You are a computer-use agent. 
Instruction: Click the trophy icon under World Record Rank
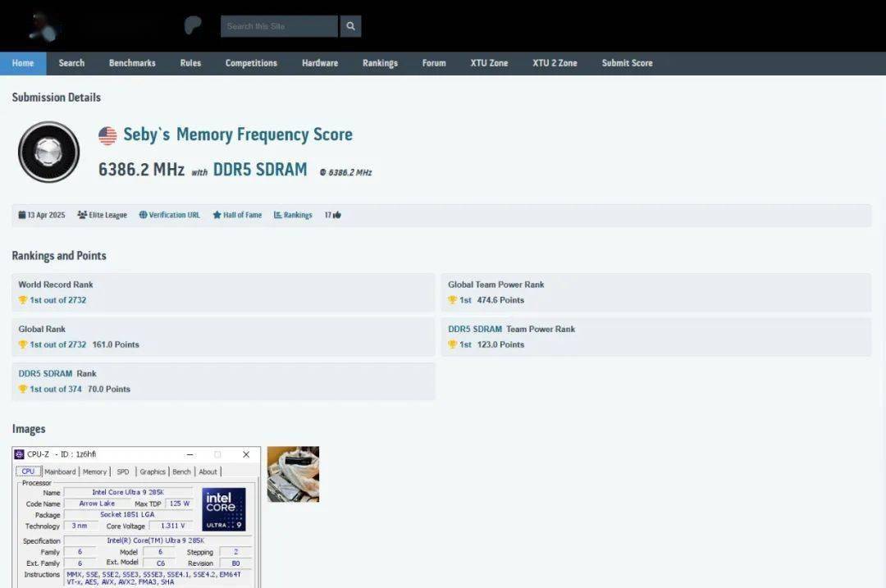[x=23, y=300]
